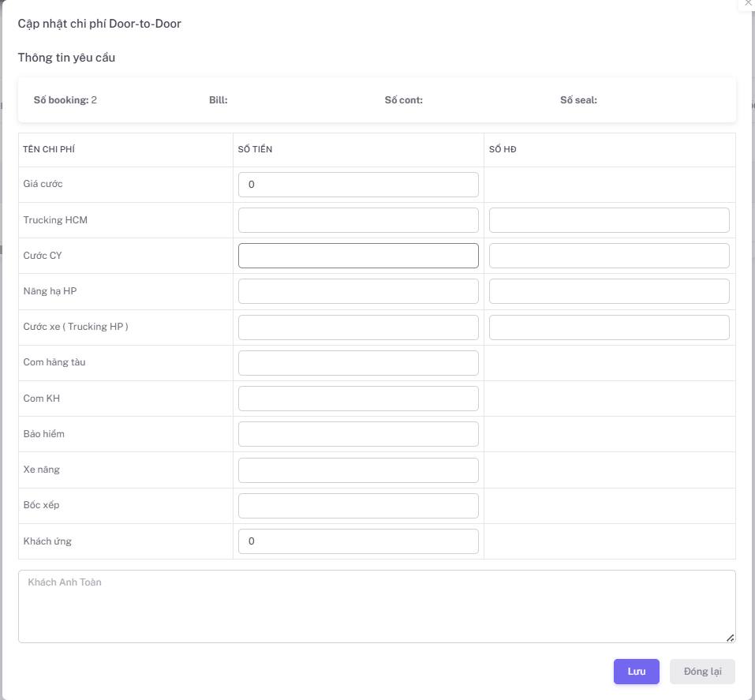Focus the Nâng hạ HP amount field

[x=358, y=291]
